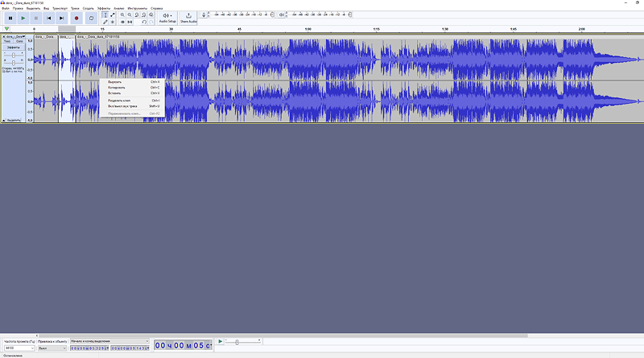The image size is (644, 358).
Task: Collapse the track with arrow button
Action: tap(4, 121)
